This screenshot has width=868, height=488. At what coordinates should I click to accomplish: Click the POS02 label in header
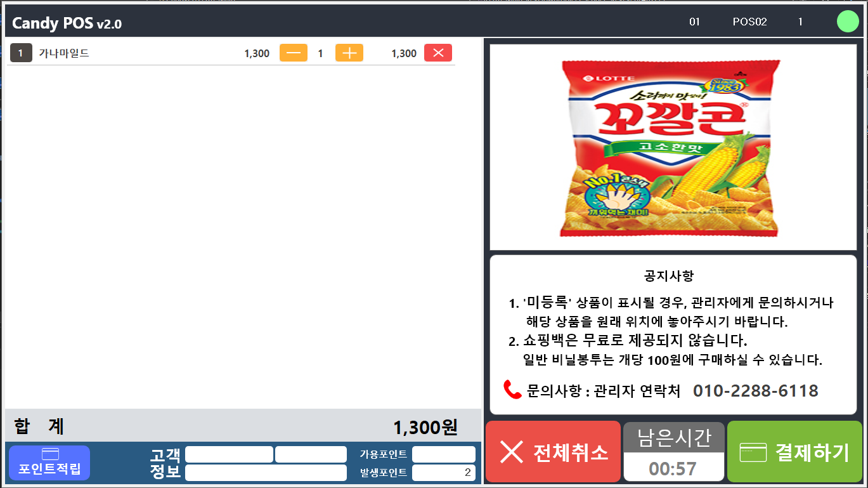749,22
